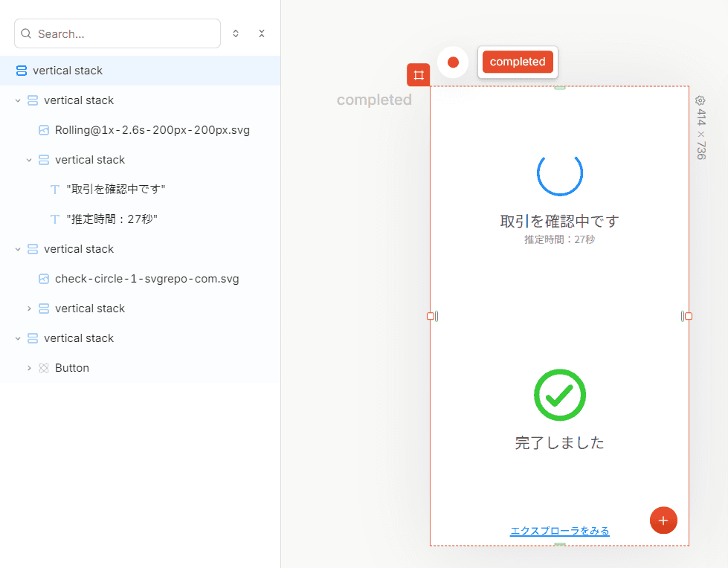Image resolution: width=728 pixels, height=568 pixels.
Task: Open the frame size settings gear
Action: click(700, 100)
